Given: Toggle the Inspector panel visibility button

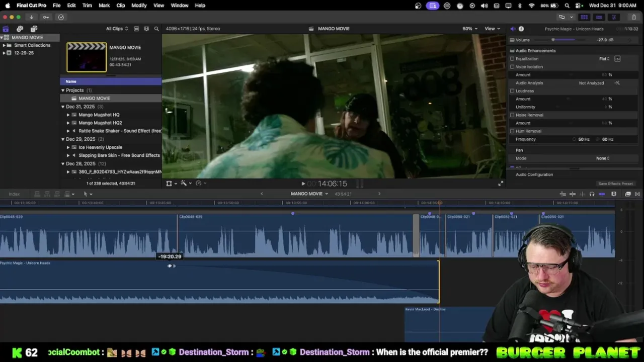Looking at the screenshot, I should 613,17.
